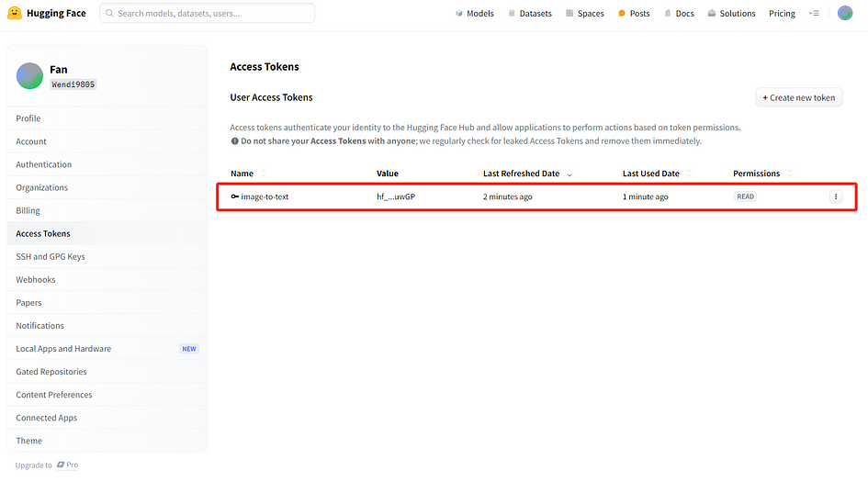Click the Wendi9805 username tag
The width and height of the screenshot is (868, 482).
[x=73, y=84]
